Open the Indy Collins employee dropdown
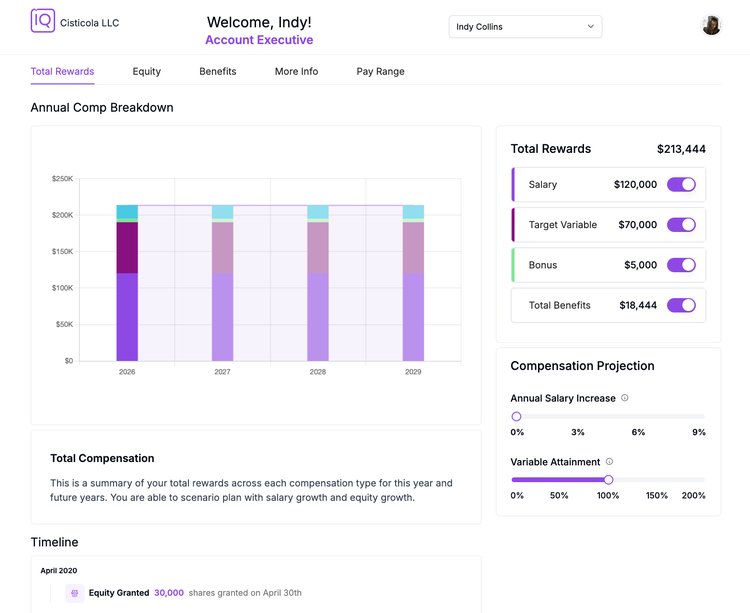This screenshot has width=750, height=613. click(x=525, y=27)
